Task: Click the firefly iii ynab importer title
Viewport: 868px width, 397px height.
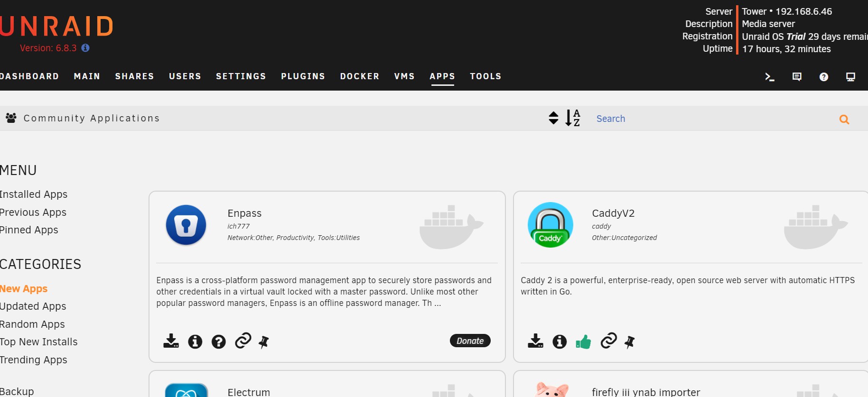Action: 646,392
